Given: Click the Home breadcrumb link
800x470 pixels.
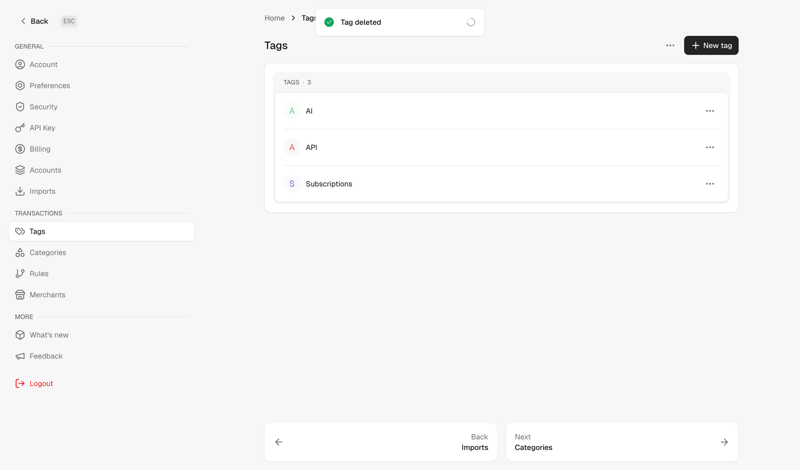Looking at the screenshot, I should pos(274,18).
